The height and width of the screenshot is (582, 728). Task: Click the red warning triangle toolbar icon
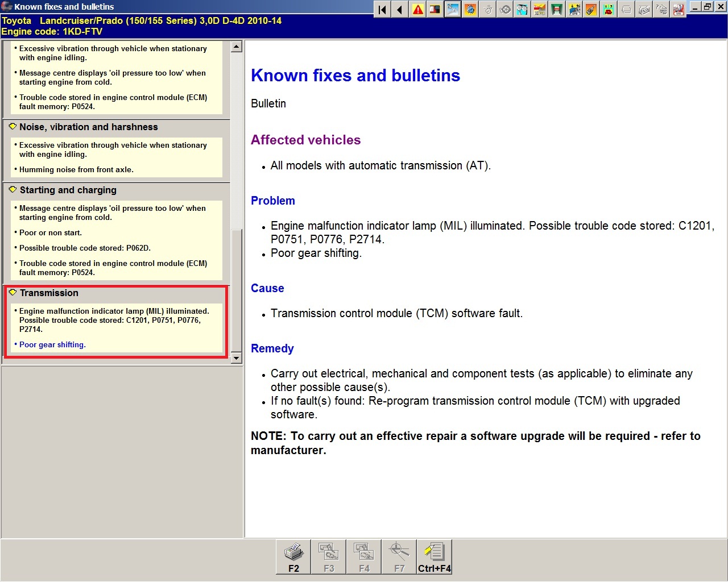click(x=418, y=10)
